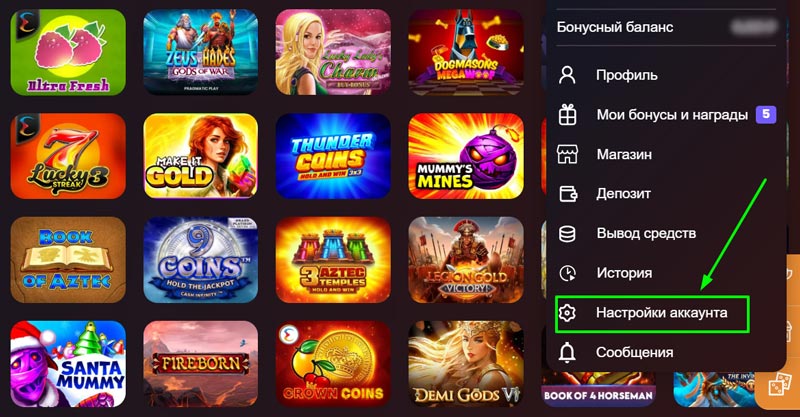Viewport: 800px width, 417px height.
Task: Open the Mummy's Mines game
Action: tap(466, 156)
